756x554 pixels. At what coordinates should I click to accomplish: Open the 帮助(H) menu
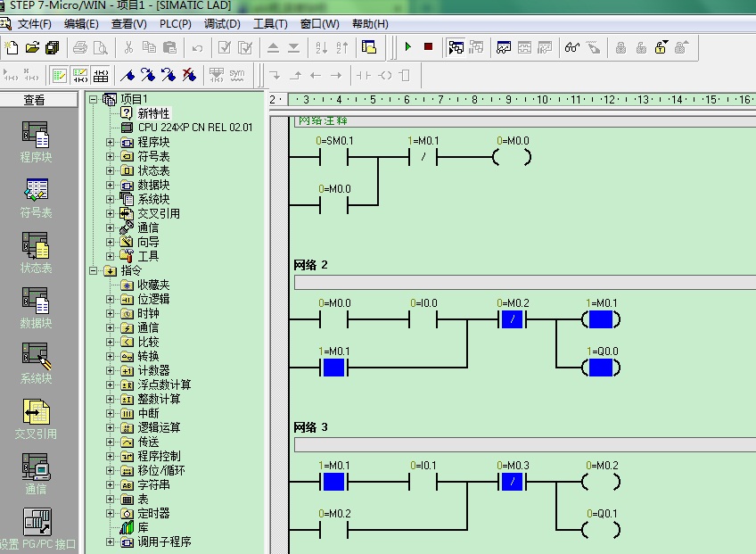coord(370,24)
